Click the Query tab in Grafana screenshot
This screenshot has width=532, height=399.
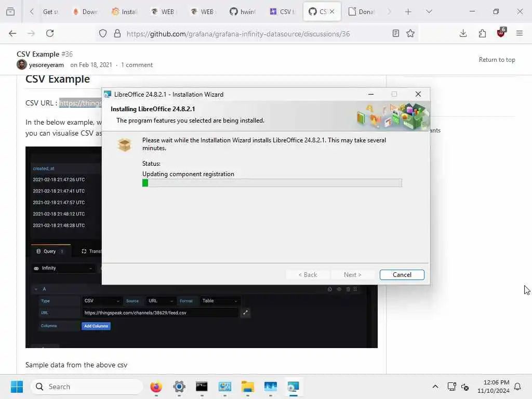pyautogui.click(x=50, y=251)
